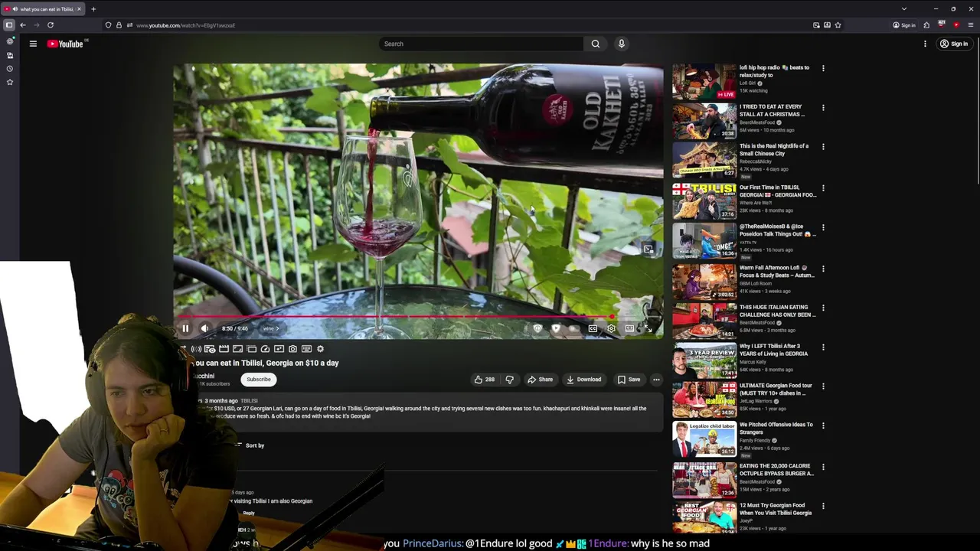Reload the page

click(51, 25)
